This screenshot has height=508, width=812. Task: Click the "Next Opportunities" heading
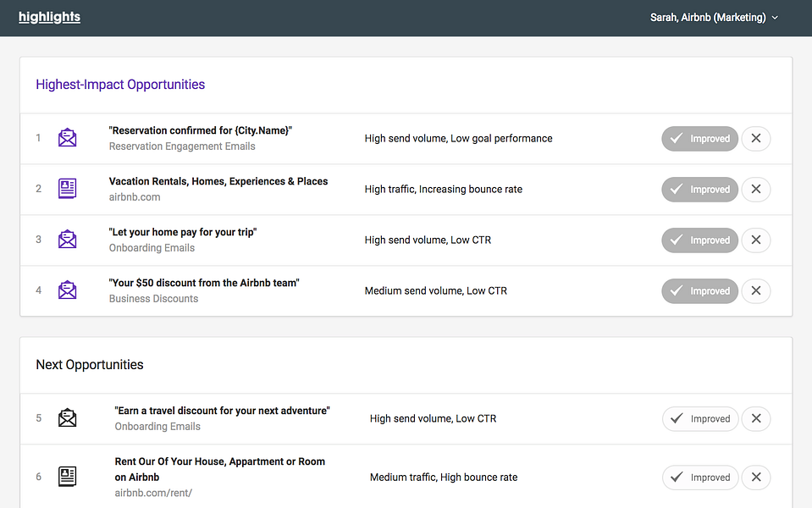(90, 365)
